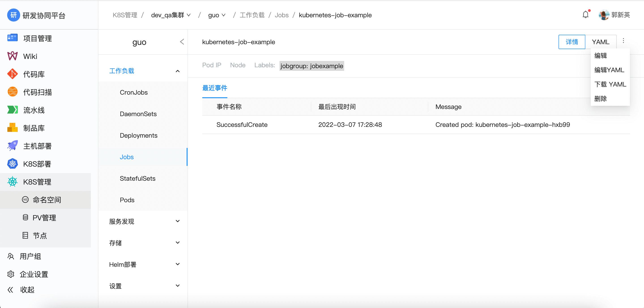This screenshot has height=308, width=644.
Task: Click the 主机部署 rocket icon
Action: click(12, 146)
